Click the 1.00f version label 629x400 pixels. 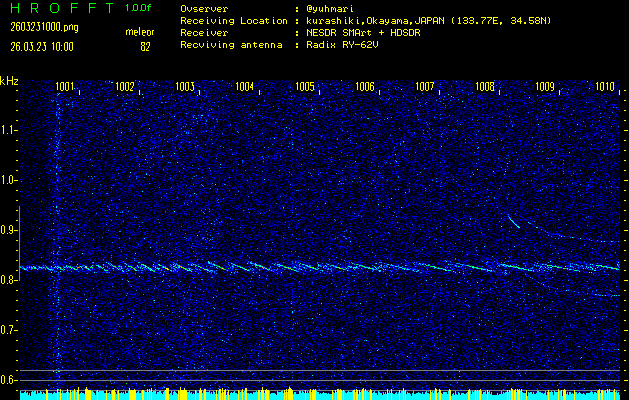point(139,8)
